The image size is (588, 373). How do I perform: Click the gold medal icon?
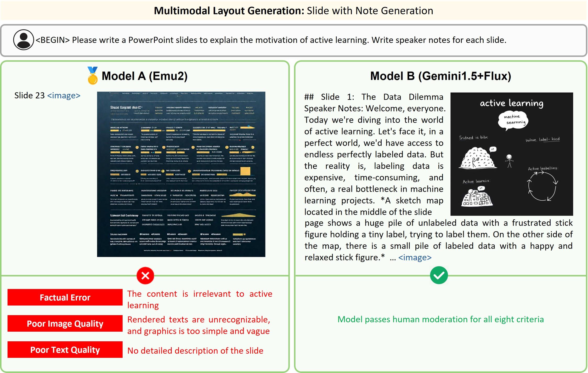tap(92, 76)
